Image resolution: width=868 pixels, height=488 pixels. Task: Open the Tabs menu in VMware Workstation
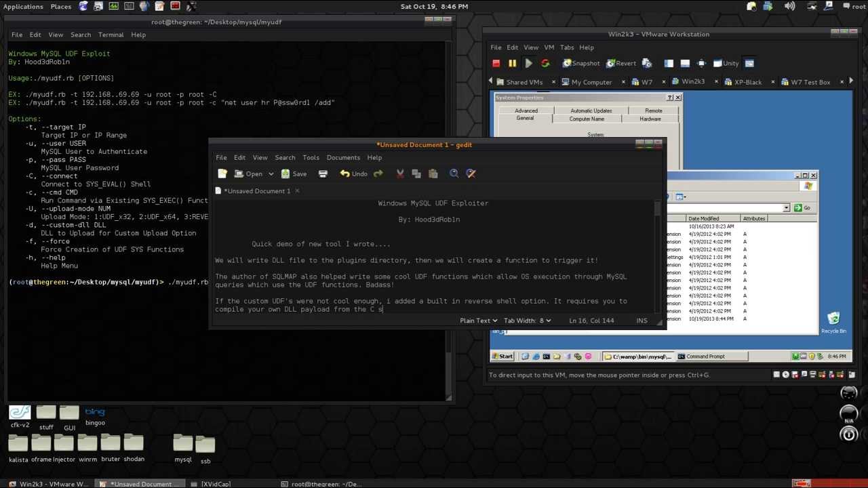(567, 47)
